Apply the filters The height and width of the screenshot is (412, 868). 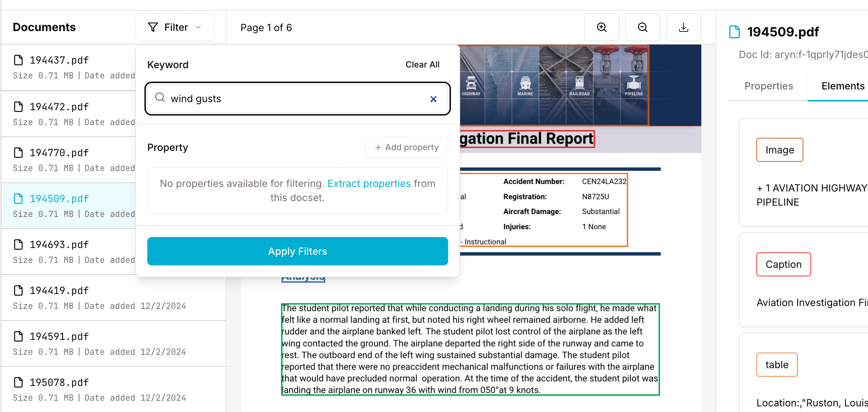pos(297,251)
